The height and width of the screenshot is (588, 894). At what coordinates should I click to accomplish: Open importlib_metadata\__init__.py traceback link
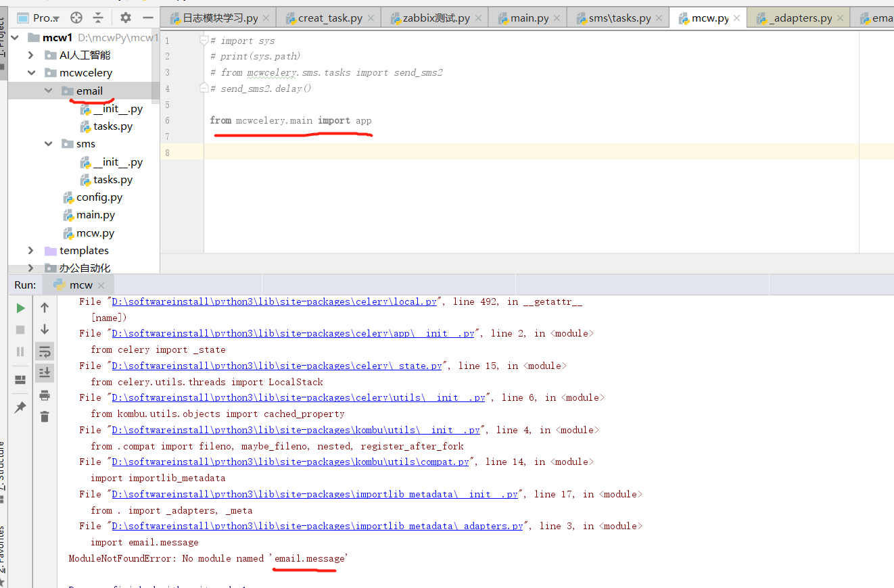point(314,494)
